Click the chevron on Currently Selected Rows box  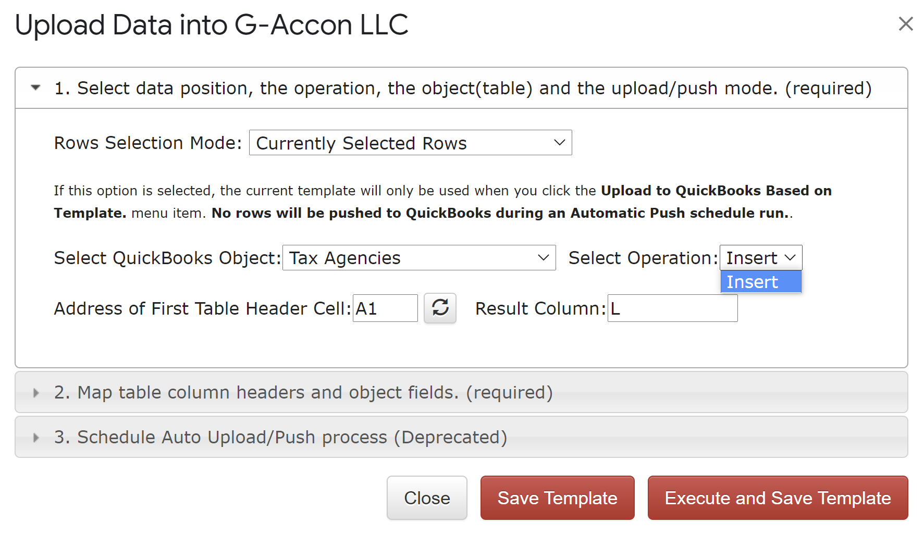tap(560, 143)
